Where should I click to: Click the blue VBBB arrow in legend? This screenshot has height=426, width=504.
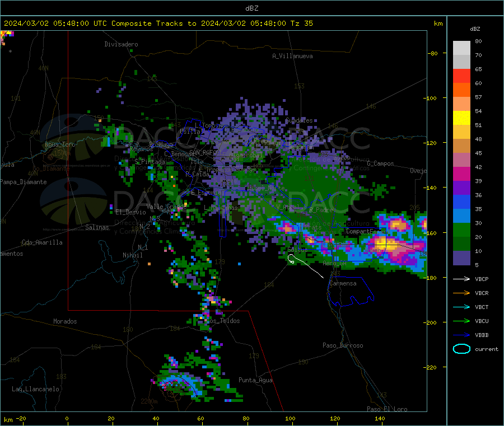click(x=461, y=335)
